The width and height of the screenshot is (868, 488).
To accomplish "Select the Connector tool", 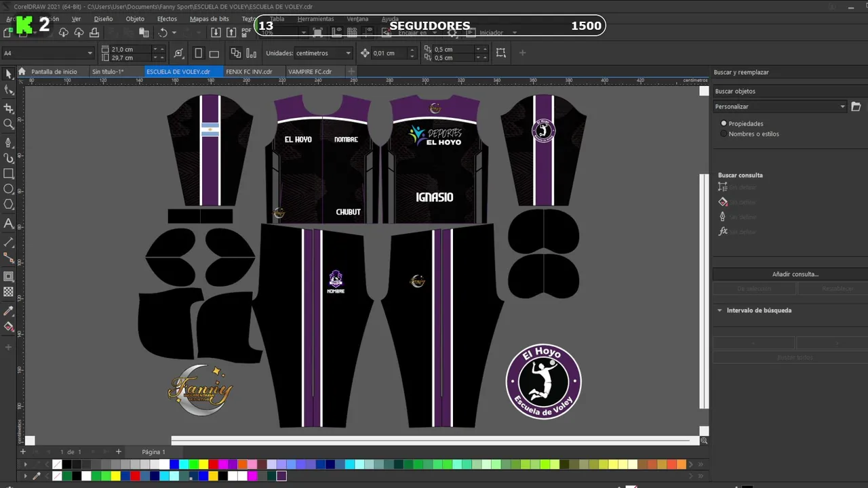I will pyautogui.click(x=8, y=258).
